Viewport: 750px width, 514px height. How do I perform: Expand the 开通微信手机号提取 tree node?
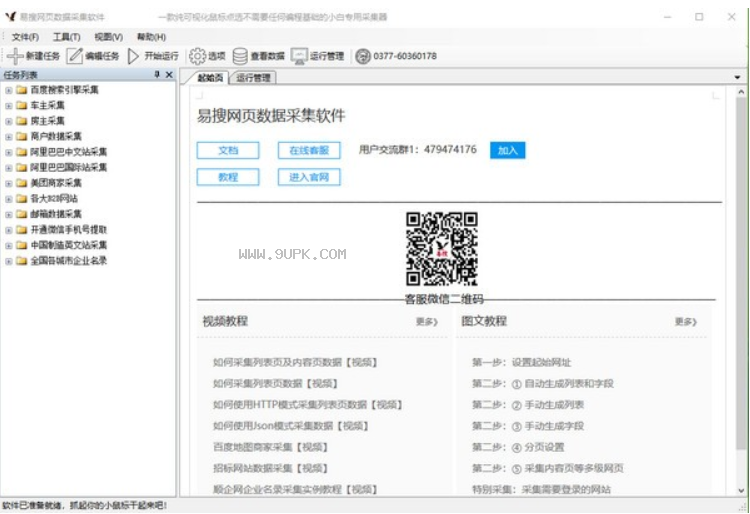pos(9,230)
